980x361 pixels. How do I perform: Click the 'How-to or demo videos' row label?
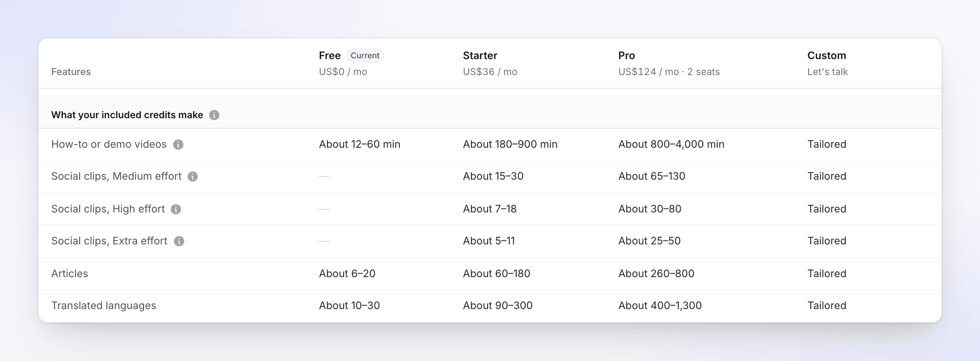[109, 144]
